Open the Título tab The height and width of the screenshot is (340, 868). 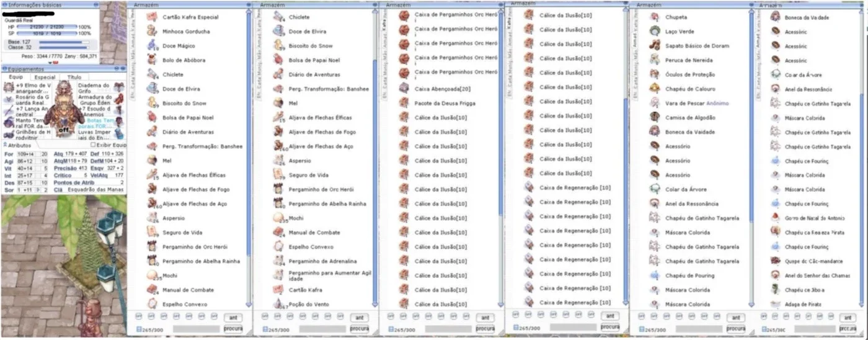coord(74,78)
